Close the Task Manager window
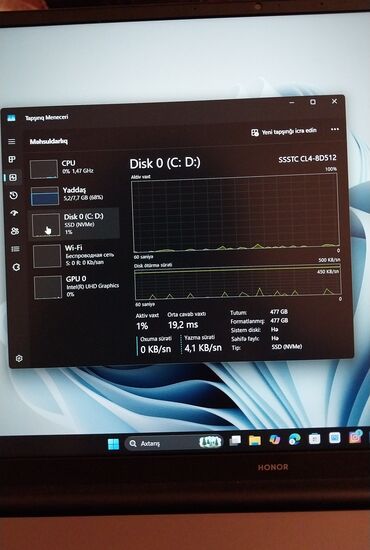The width and height of the screenshot is (370, 550). point(334,101)
